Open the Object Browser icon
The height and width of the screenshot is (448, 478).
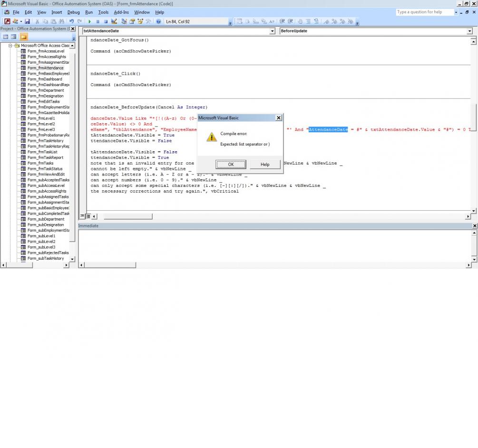pyautogui.click(x=140, y=21)
